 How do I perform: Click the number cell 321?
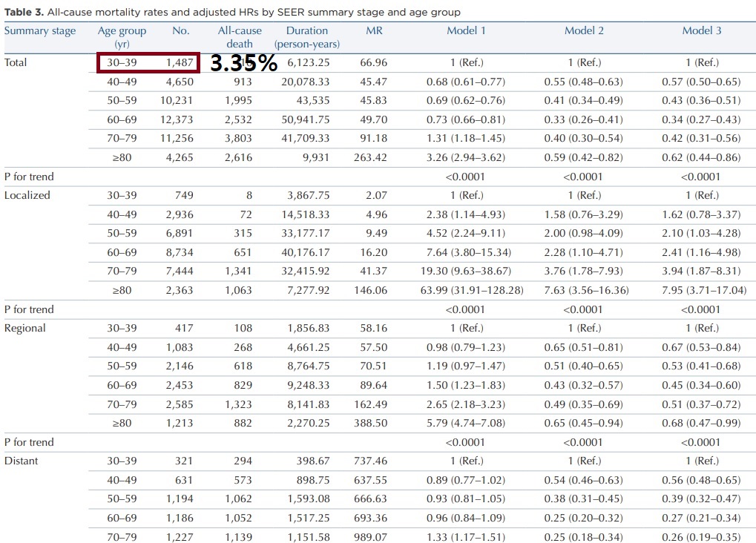click(184, 461)
